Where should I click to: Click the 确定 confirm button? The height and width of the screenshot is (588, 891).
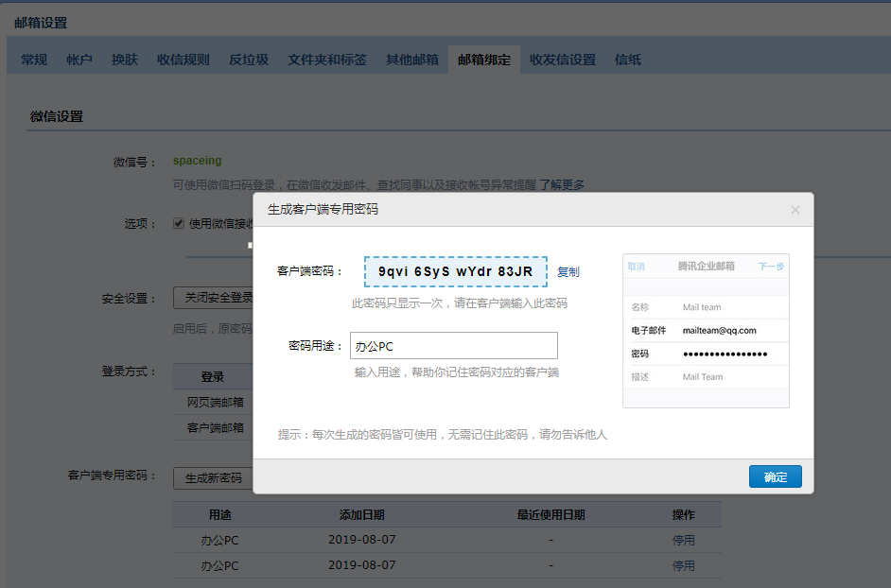pyautogui.click(x=775, y=476)
